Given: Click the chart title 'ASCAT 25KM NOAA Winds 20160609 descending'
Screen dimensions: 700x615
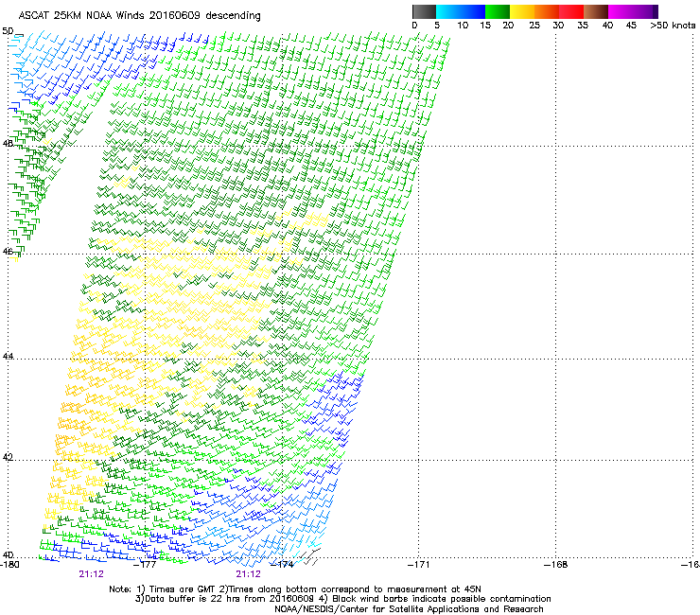Looking at the screenshot, I should tap(139, 16).
